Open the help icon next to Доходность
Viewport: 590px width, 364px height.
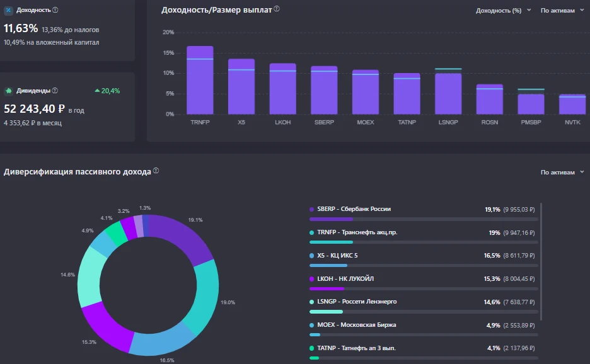(x=55, y=10)
